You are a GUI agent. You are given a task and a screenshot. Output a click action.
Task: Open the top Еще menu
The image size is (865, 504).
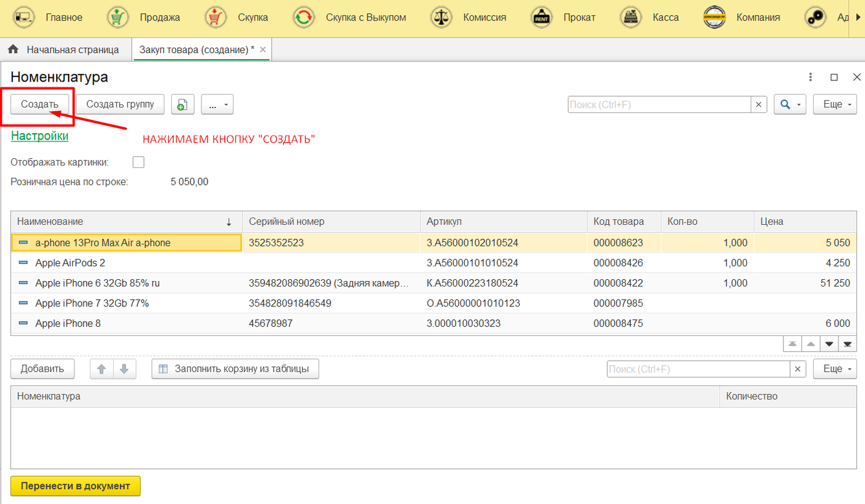835,104
